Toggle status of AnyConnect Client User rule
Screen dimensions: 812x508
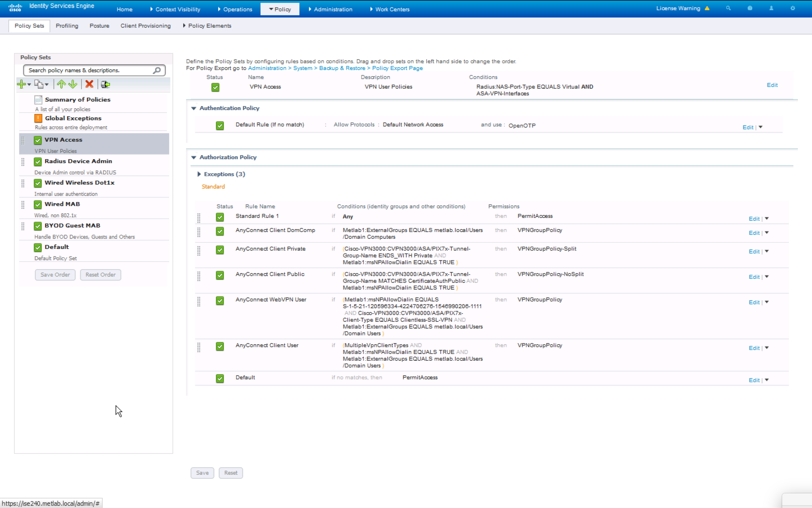(x=220, y=346)
